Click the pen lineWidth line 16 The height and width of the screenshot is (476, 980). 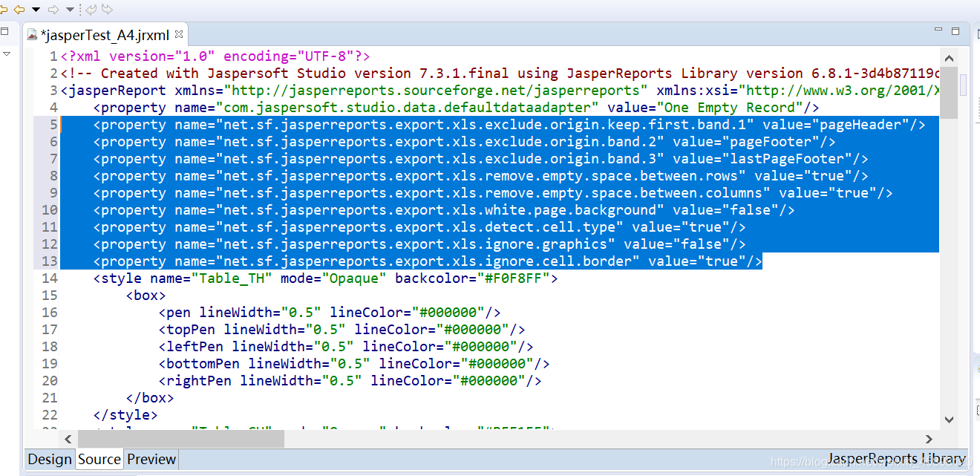(x=330, y=313)
